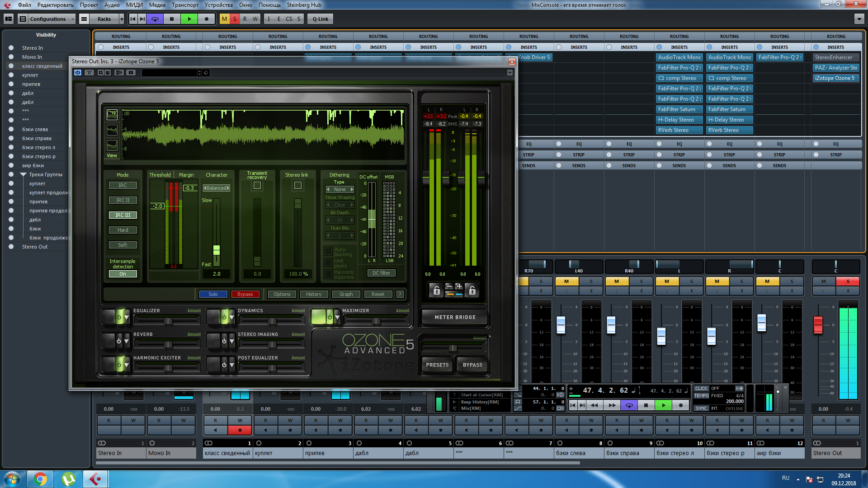The image size is (868, 488).
Task: Go to previous marker in top toolbar
Action: [x=133, y=19]
